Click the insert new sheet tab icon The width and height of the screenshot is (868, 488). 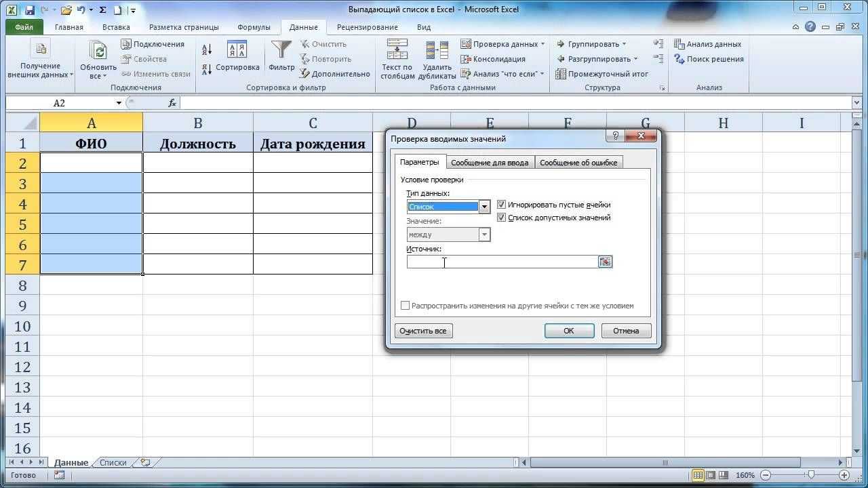(x=146, y=462)
